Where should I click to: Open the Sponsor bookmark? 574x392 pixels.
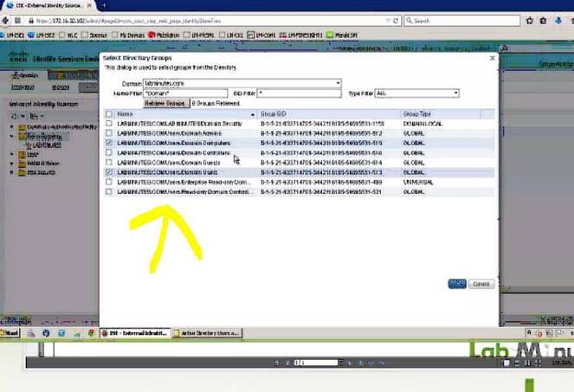click(94, 35)
